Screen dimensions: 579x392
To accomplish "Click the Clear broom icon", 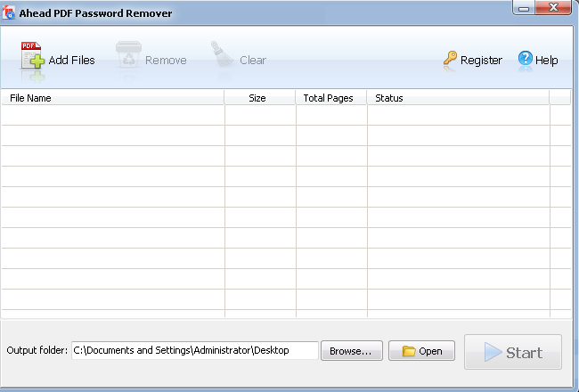I will 222,54.
